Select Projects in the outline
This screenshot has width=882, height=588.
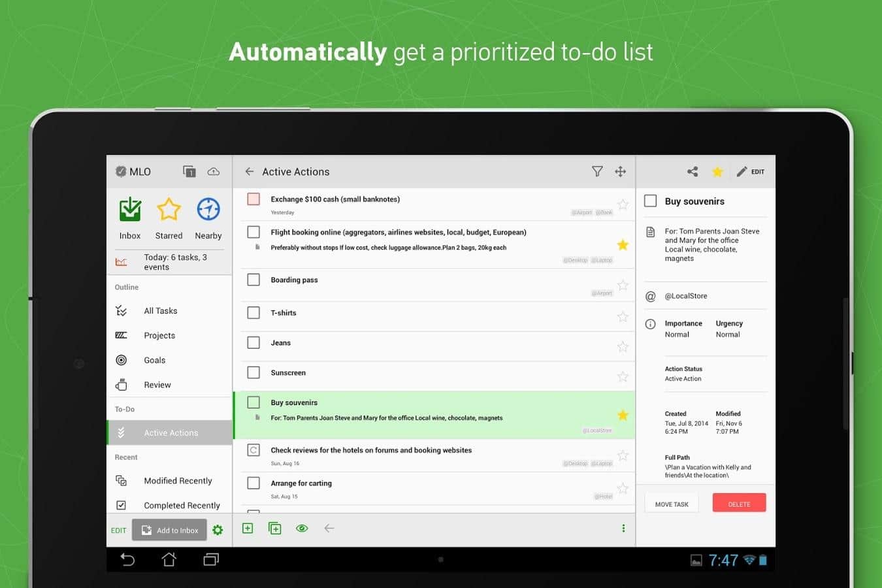pyautogui.click(x=159, y=335)
